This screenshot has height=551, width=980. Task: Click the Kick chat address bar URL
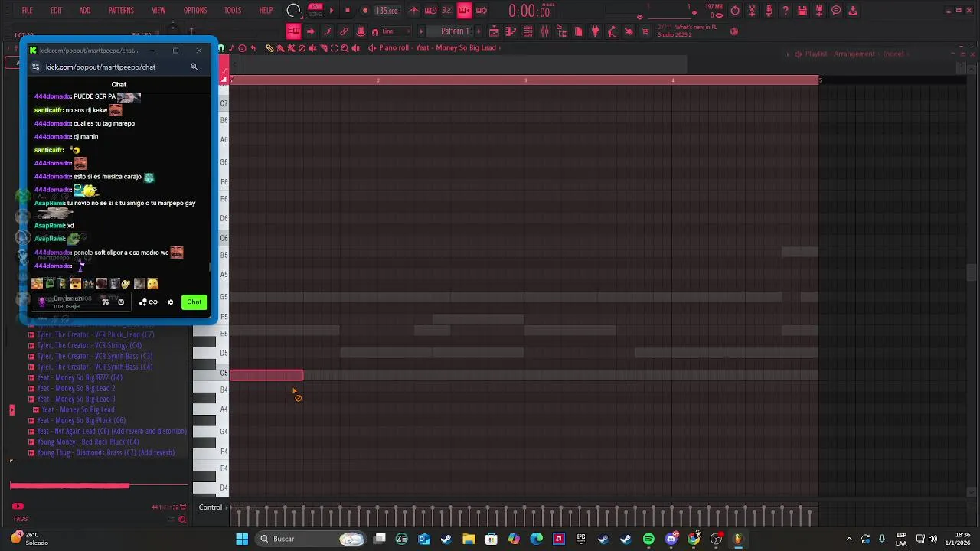coord(100,67)
